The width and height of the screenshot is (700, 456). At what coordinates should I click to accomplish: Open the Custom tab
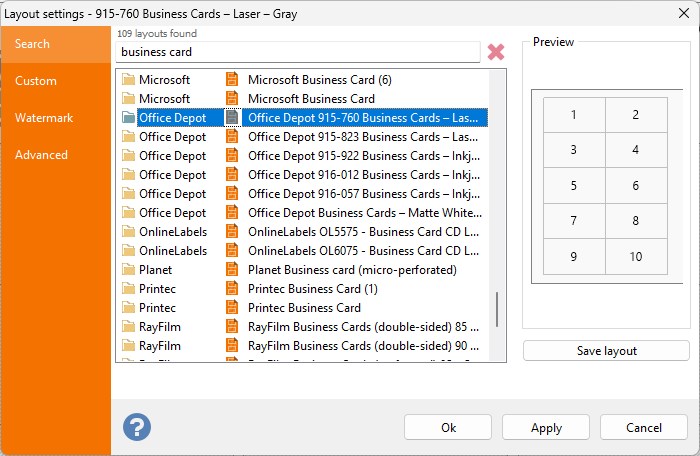[56, 81]
